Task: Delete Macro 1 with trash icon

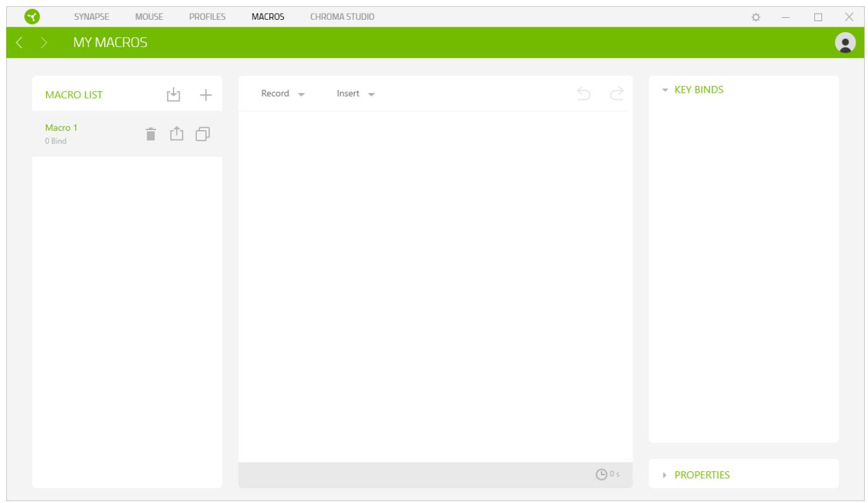Action: (150, 133)
